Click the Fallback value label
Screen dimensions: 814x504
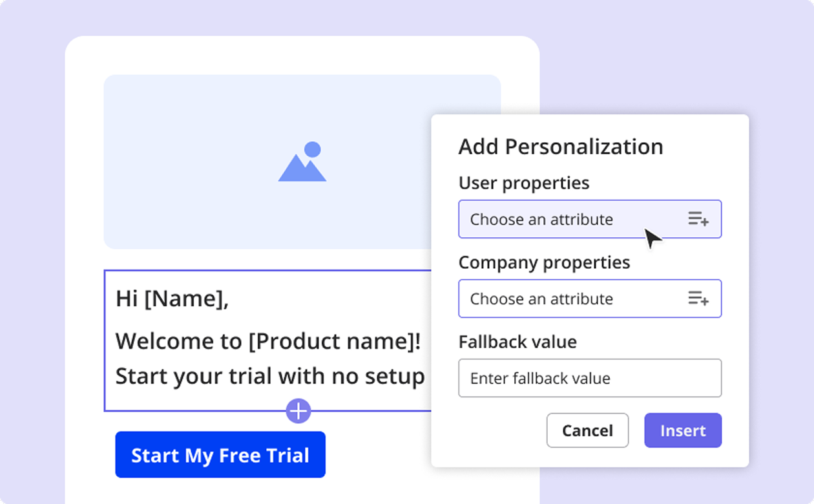[517, 342]
